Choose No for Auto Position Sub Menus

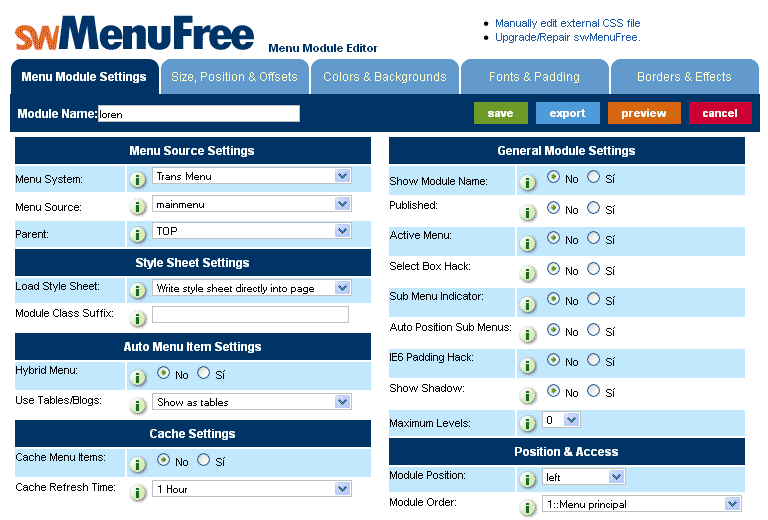tap(553, 330)
